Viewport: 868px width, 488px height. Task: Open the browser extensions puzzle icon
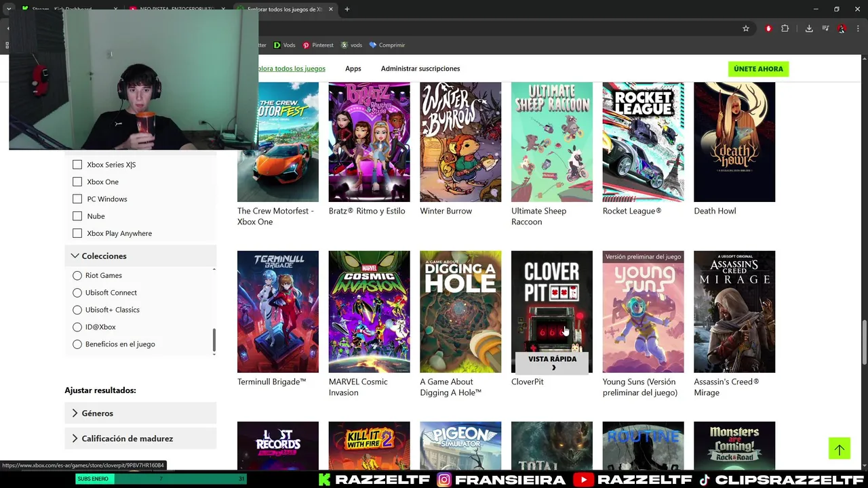point(785,28)
